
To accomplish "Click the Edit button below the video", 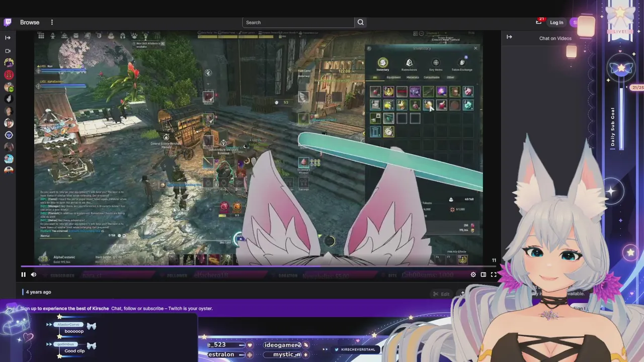I will [x=442, y=294].
